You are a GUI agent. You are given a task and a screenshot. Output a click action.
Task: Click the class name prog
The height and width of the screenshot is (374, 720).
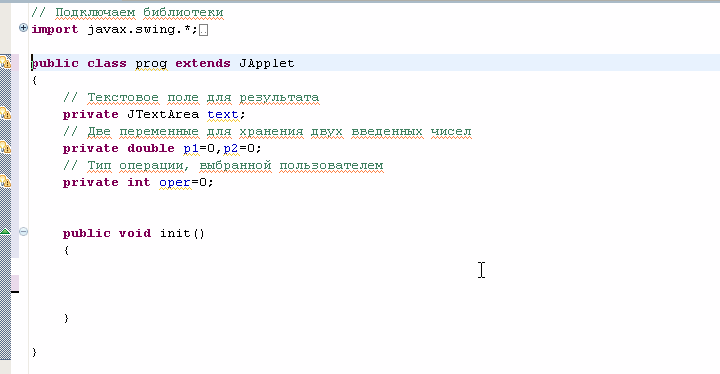(x=151, y=64)
